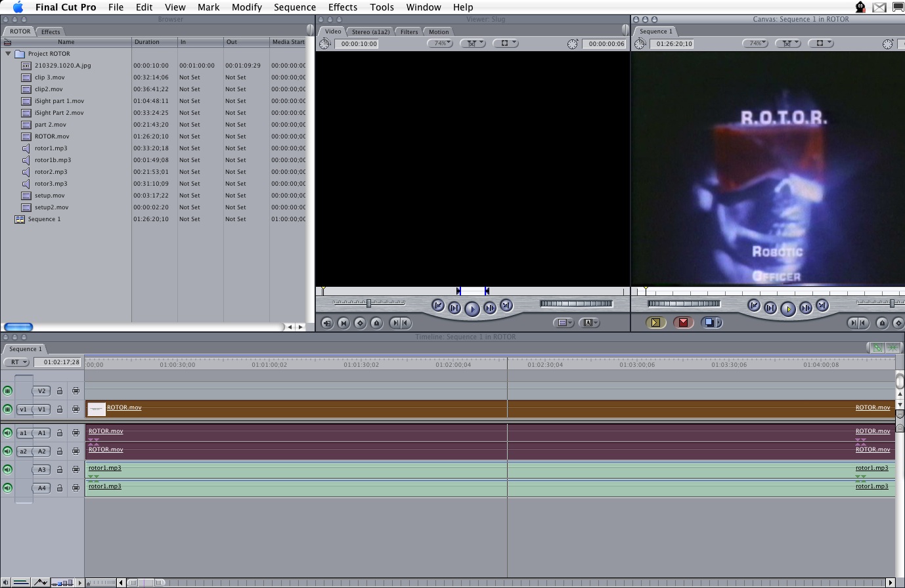
Task: Click Match Frame button in Viewer
Action: (x=327, y=323)
